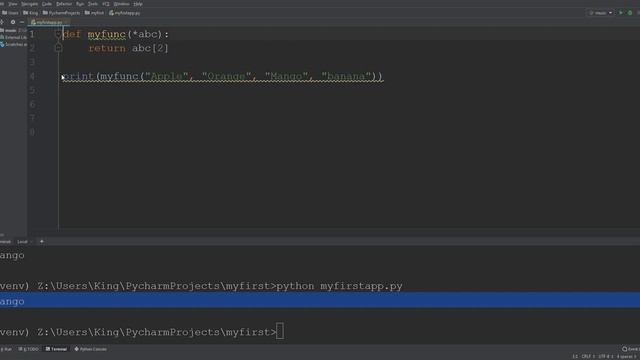Click the return keyword on line 2
Image resolution: width=640 pixels, height=360 pixels.
(x=107, y=48)
